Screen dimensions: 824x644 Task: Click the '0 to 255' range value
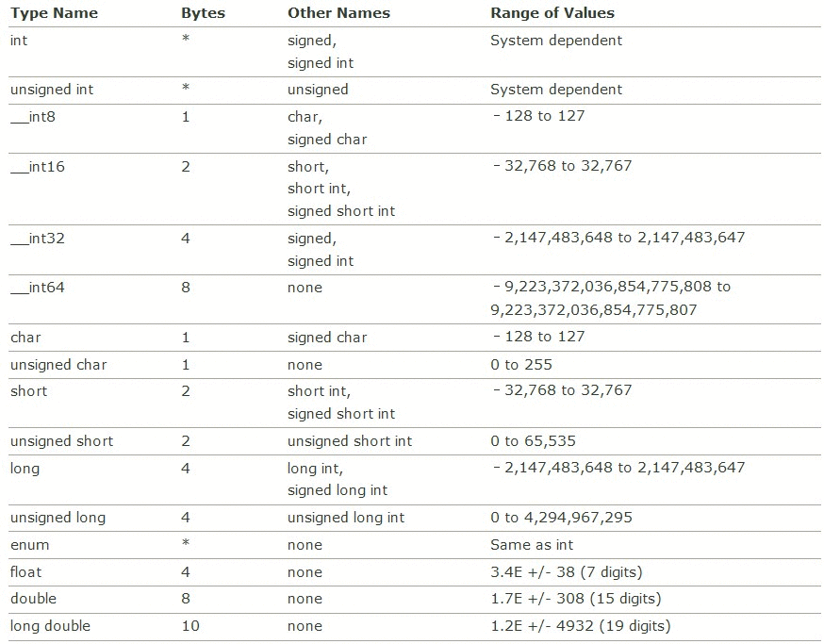(x=520, y=365)
